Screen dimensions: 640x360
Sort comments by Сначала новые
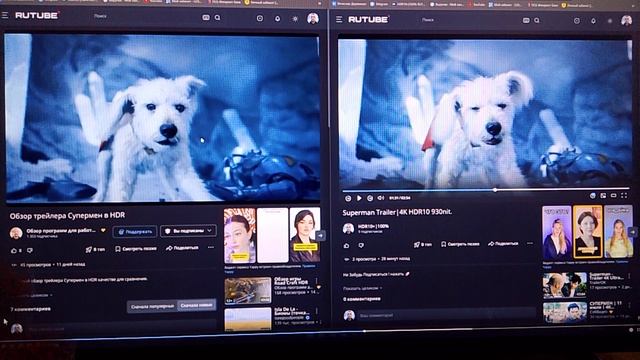pyautogui.click(x=196, y=305)
